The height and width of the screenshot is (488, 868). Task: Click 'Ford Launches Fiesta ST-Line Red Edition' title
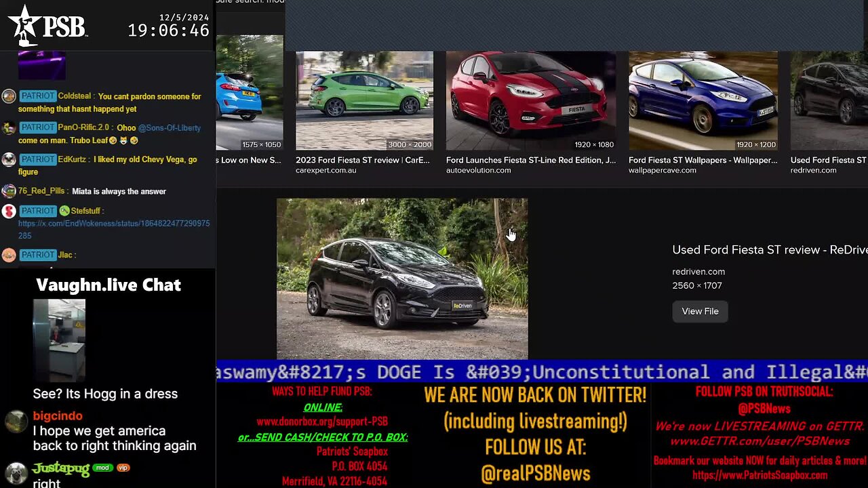(531, 160)
